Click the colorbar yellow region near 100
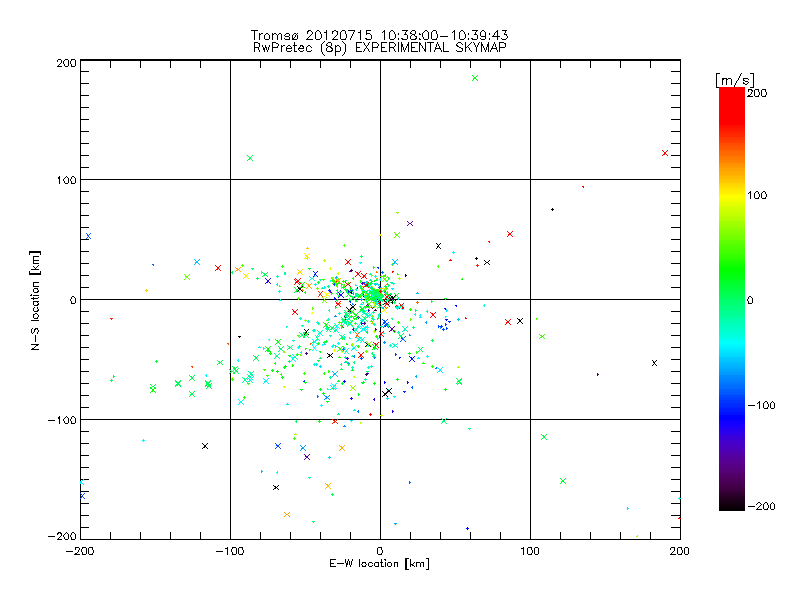Viewport: 800px width, 600px height. (x=732, y=195)
